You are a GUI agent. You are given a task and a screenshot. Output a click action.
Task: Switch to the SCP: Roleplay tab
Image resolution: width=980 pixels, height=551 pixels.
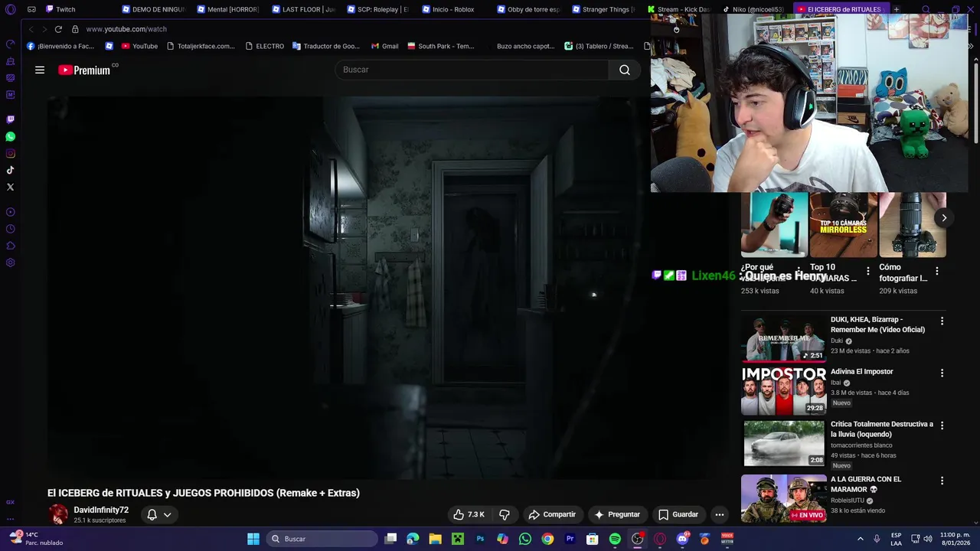click(x=377, y=9)
